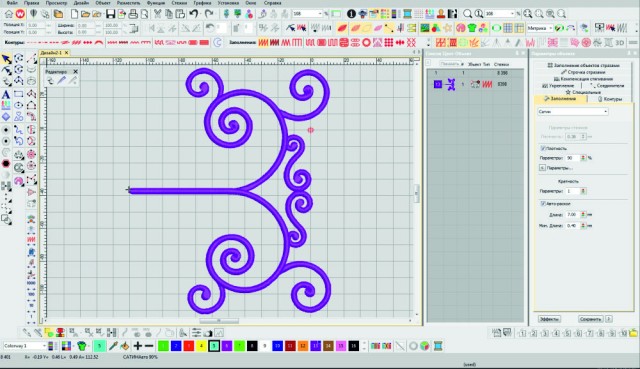Open the Специальные properties section

[x=583, y=92]
